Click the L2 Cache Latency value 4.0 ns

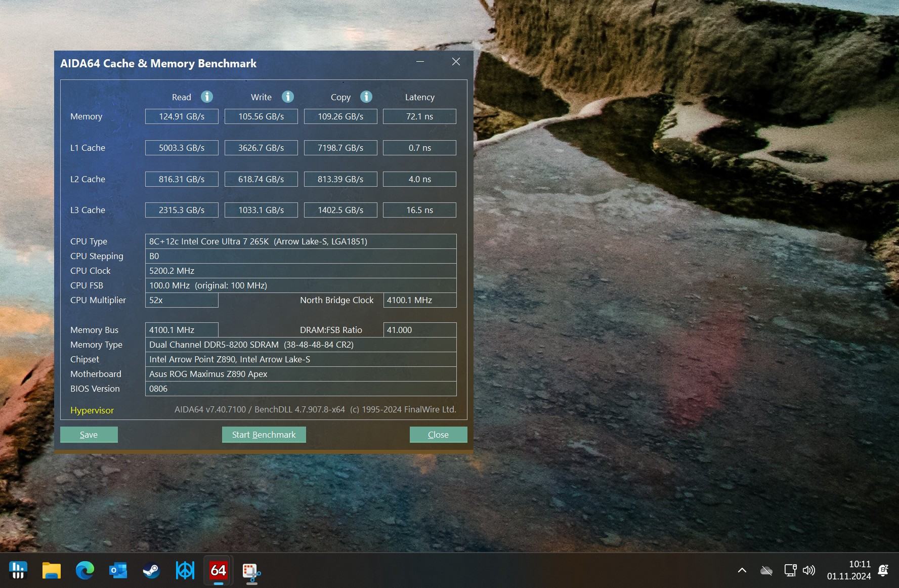tap(419, 179)
